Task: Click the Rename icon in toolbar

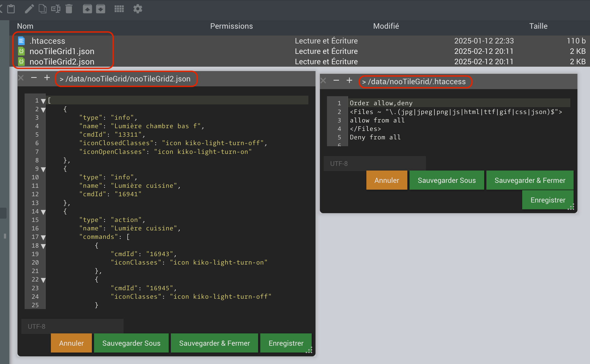Action: coord(56,9)
